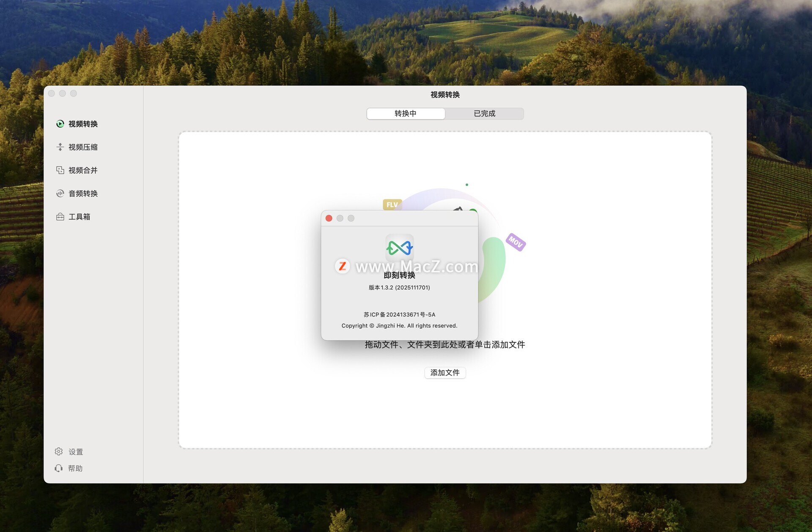Click the 视频转换 window title
812x532 pixels.
click(445, 95)
